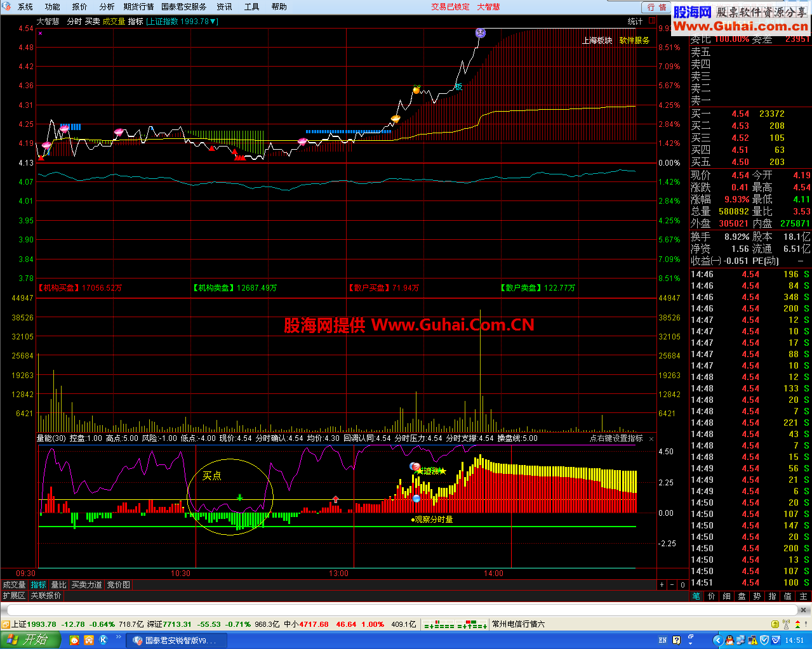
Task: Open the 帮助 menu
Action: pos(279,7)
